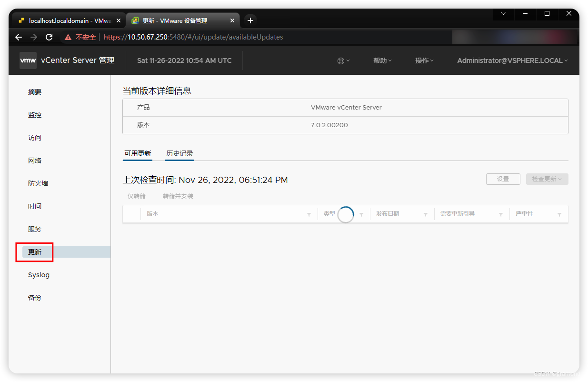Switch to the 历史记录 tab
The height and width of the screenshot is (382, 588).
(x=179, y=153)
